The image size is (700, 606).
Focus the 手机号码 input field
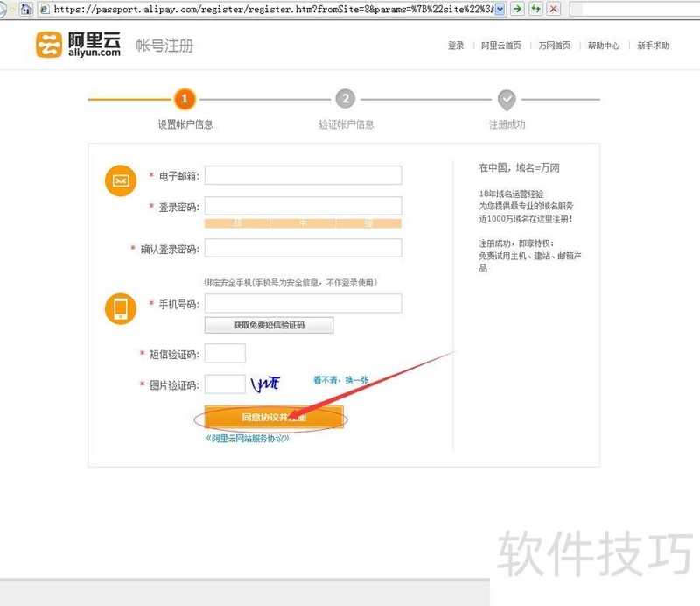coord(303,304)
